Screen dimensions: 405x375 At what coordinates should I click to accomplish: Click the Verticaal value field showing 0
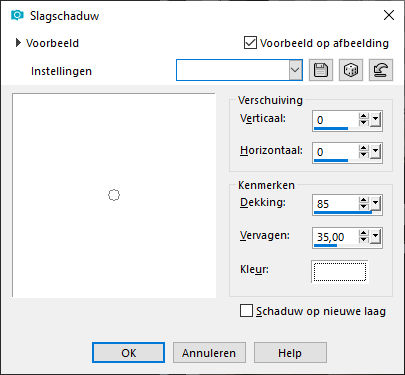[336, 119]
